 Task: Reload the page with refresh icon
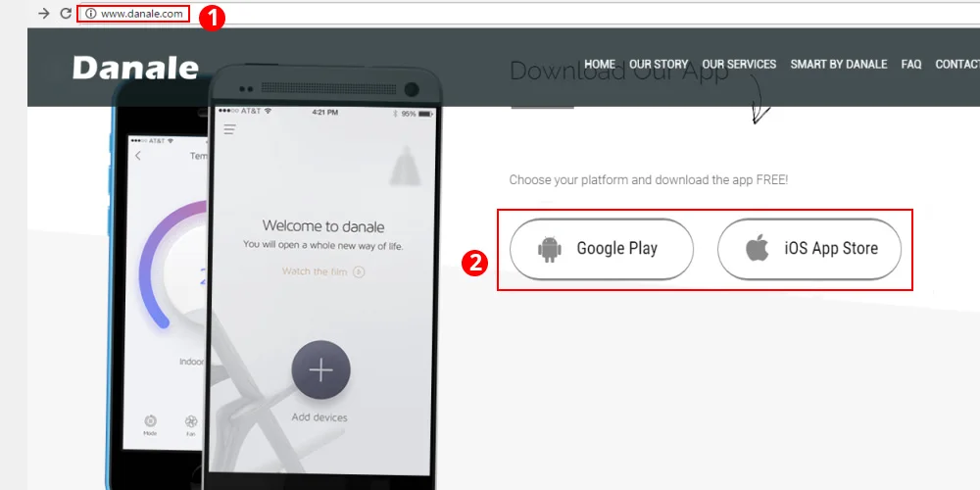(x=66, y=13)
